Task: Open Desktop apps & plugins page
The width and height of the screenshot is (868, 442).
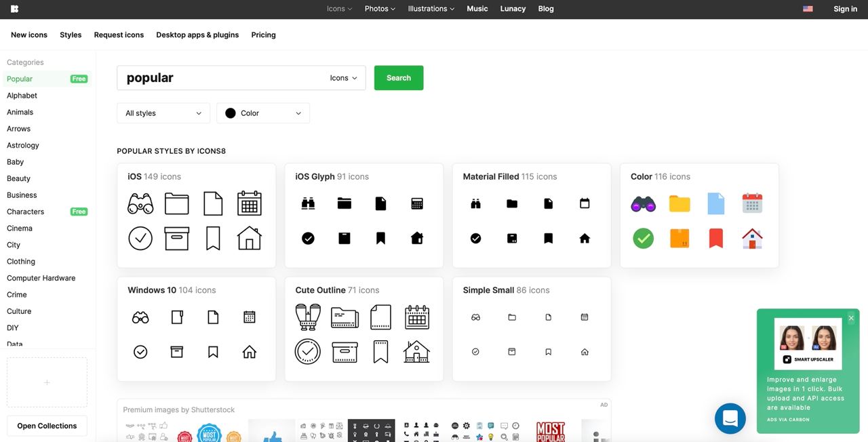Action: pos(197,35)
